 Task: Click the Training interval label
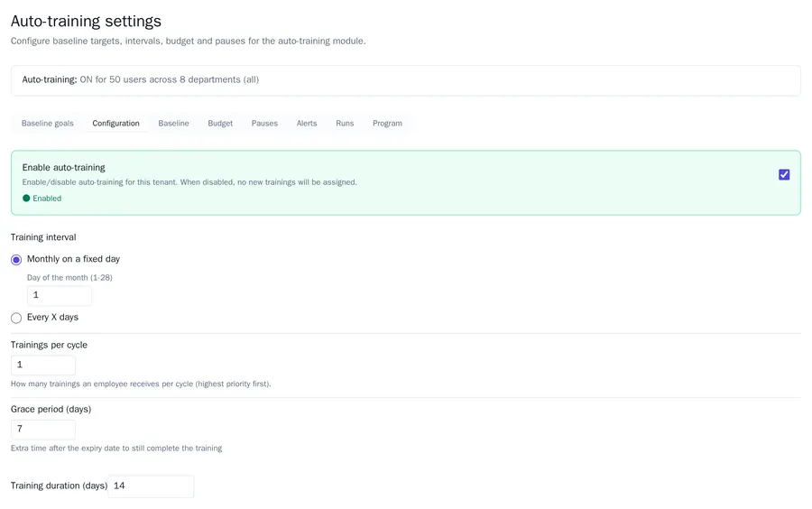pos(43,237)
